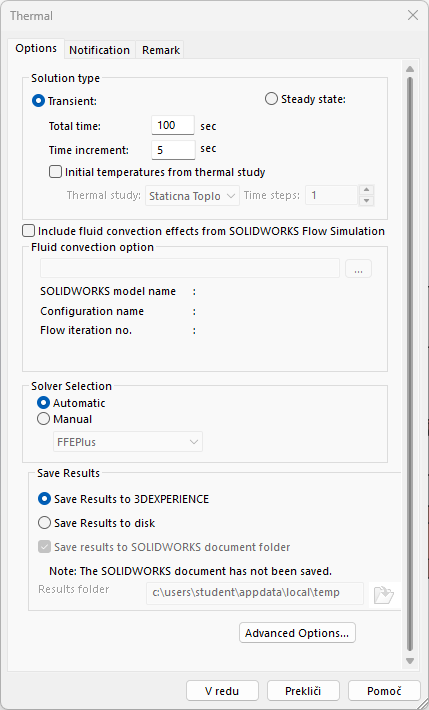429x710 pixels.
Task: Open the Thermal study dropdown
Action: [x=193, y=196]
